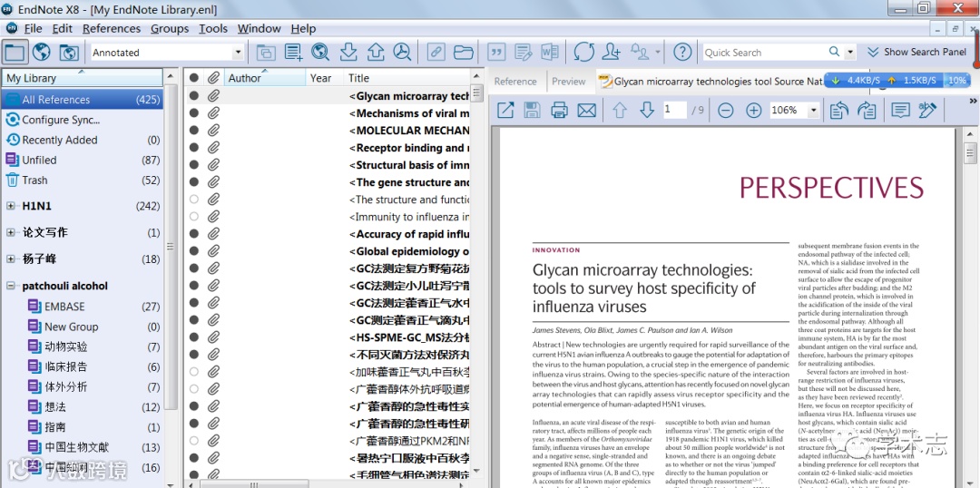Viewport: 980px width, 488px height.
Task: Click Find Full Text icon
Action: coord(402,53)
